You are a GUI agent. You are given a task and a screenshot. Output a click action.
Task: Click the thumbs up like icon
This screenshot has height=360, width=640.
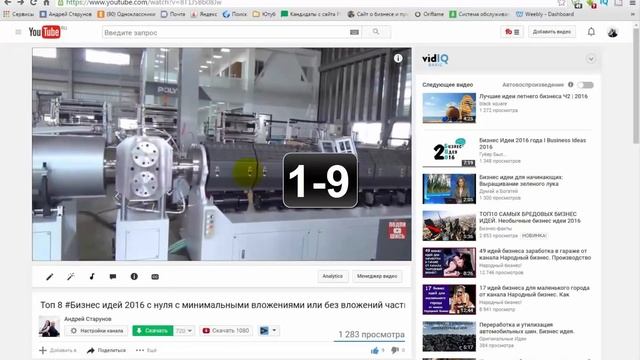[x=375, y=350]
